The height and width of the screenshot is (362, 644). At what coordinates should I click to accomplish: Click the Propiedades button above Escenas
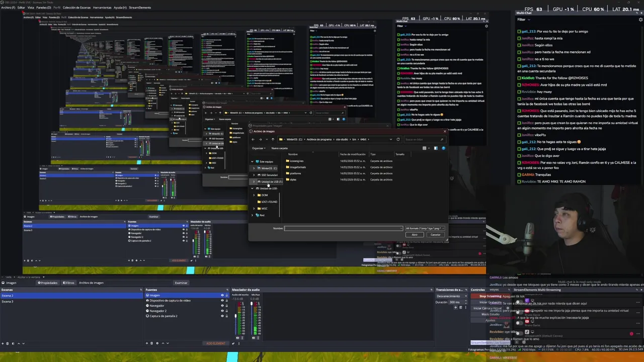[x=48, y=283]
